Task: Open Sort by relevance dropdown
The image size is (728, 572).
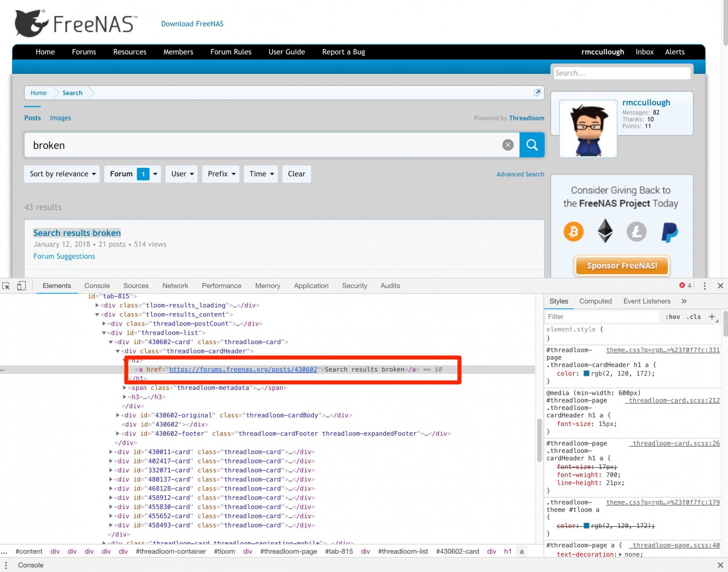Action: coord(62,174)
